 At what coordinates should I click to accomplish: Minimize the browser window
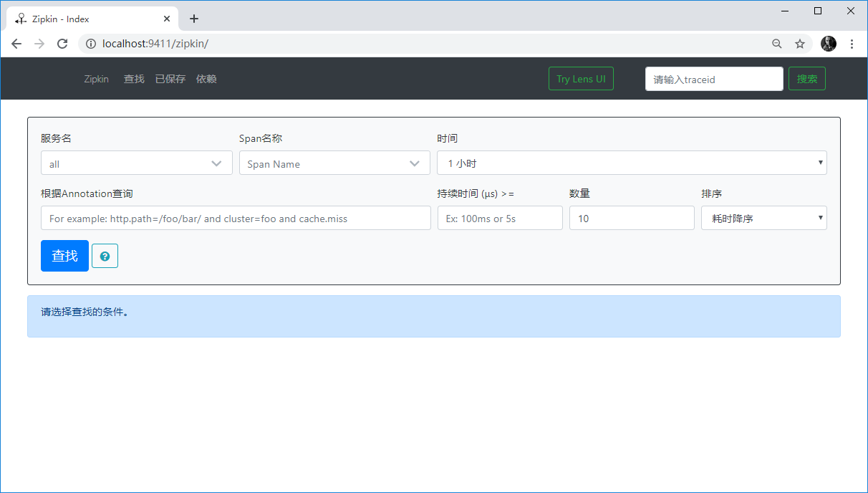pos(785,11)
